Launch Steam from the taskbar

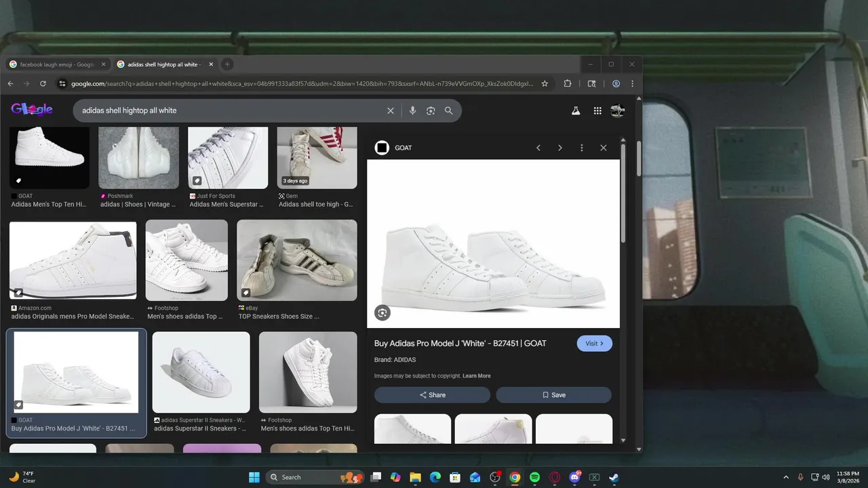(614, 477)
